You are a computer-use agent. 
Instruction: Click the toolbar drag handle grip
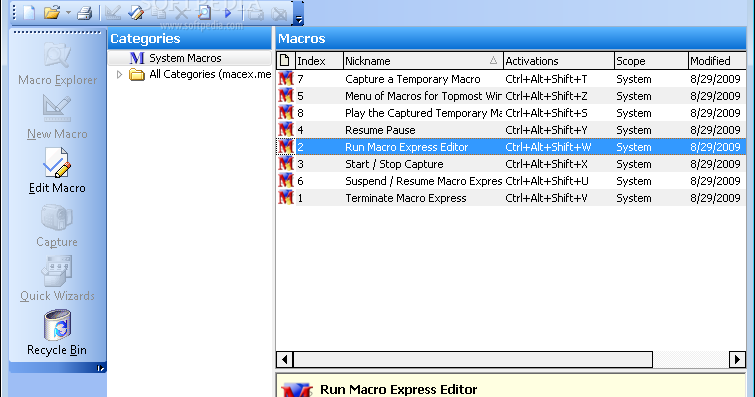tap(14, 13)
